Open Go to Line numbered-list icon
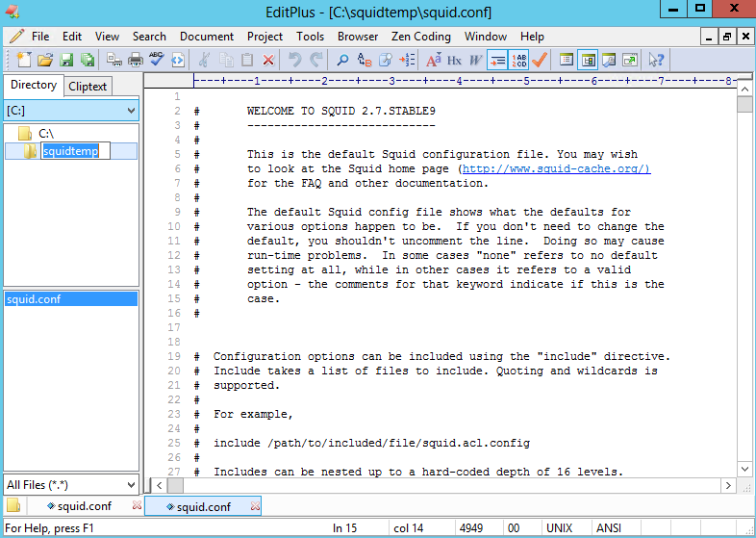This screenshot has height=538, width=756. 407,60
